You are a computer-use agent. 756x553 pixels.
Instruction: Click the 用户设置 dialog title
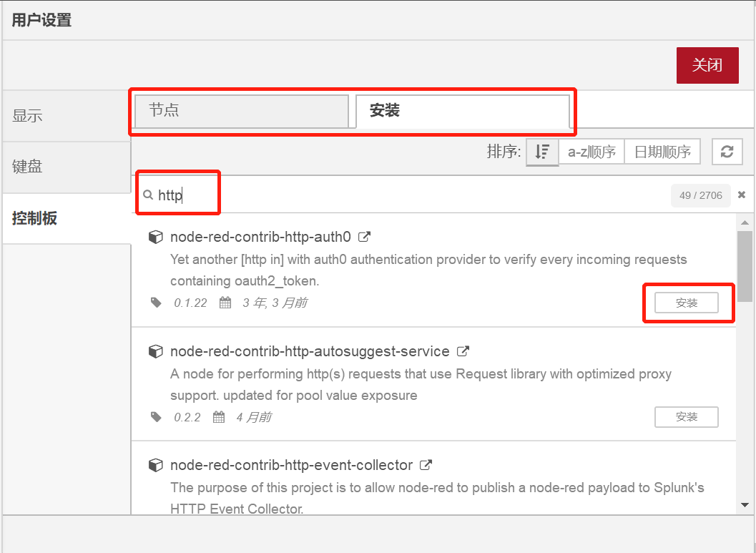(x=42, y=20)
